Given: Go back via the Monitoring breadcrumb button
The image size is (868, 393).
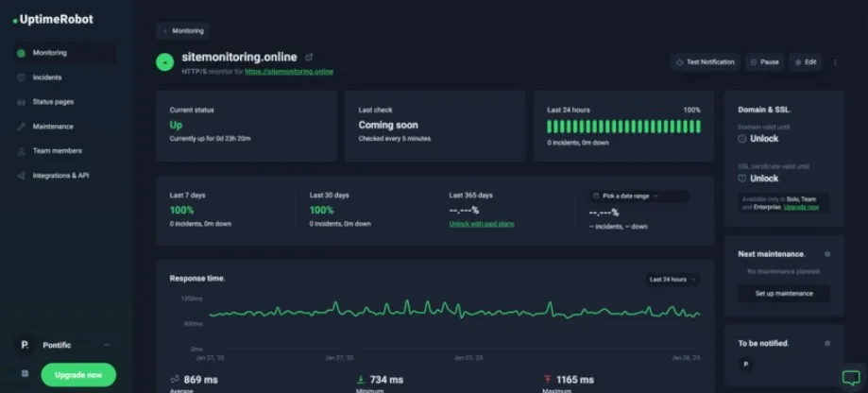Looking at the screenshot, I should tap(183, 31).
